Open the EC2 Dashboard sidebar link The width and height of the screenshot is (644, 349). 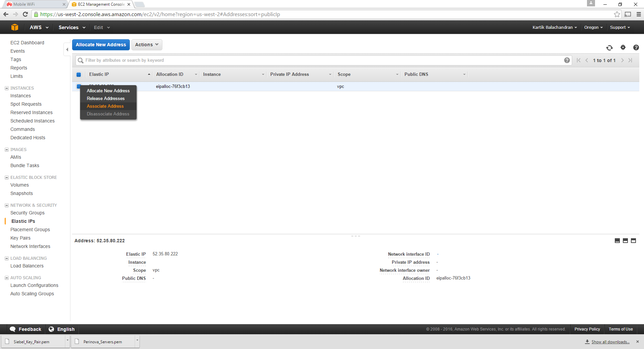click(x=27, y=43)
